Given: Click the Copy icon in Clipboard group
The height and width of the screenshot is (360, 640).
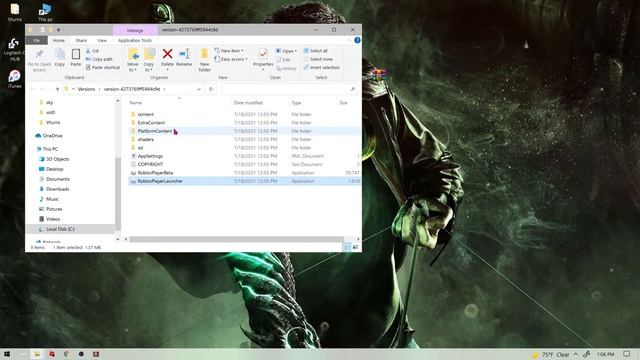Looking at the screenshot, I should pyautogui.click(x=60, y=54).
